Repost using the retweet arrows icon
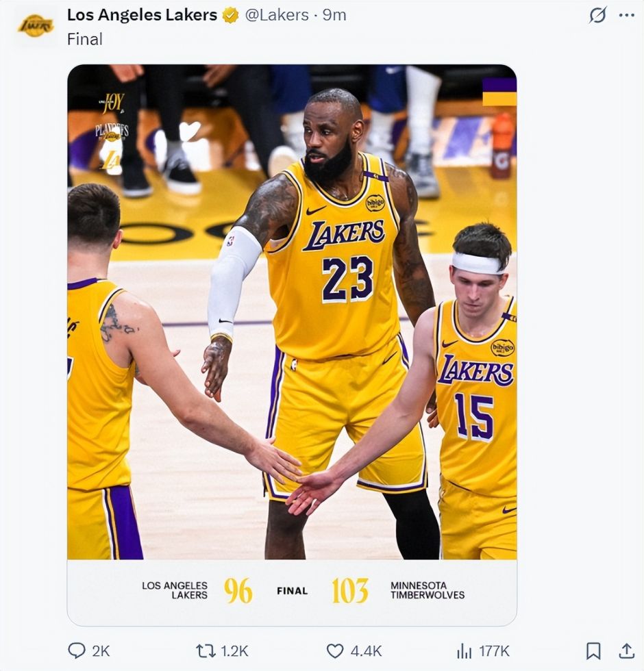This screenshot has width=644, height=671. click(206, 651)
